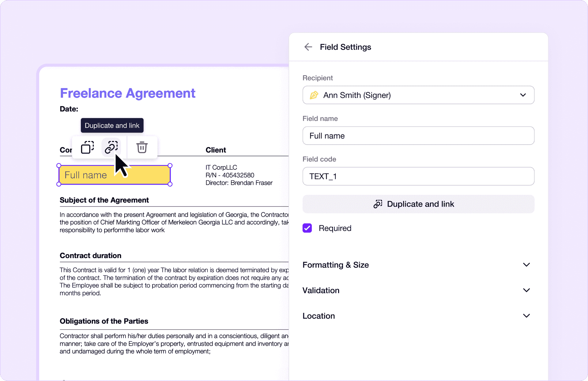Delete the field with the trash icon
588x381 pixels.
pyautogui.click(x=142, y=147)
